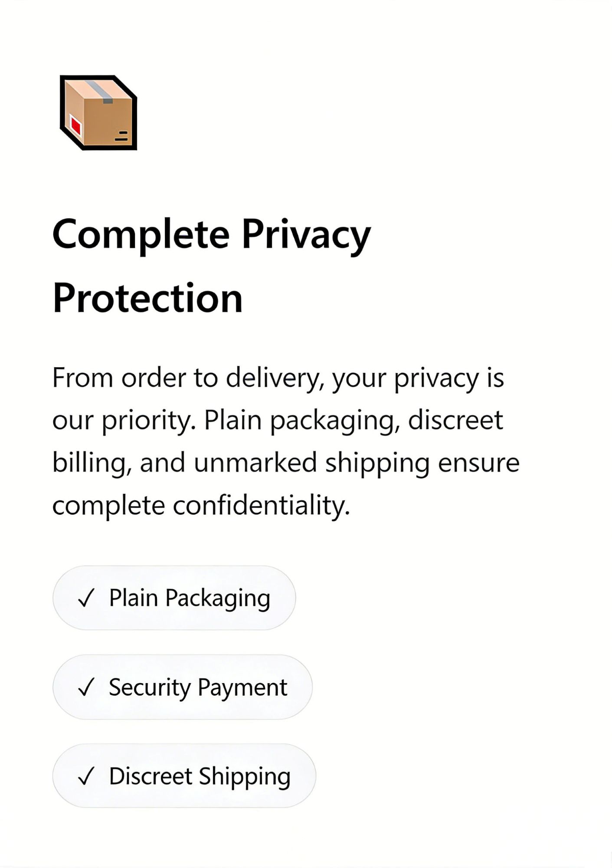Select the Discreet Shipping pill badge
Viewport: 612px width, 868px height.
click(x=184, y=776)
